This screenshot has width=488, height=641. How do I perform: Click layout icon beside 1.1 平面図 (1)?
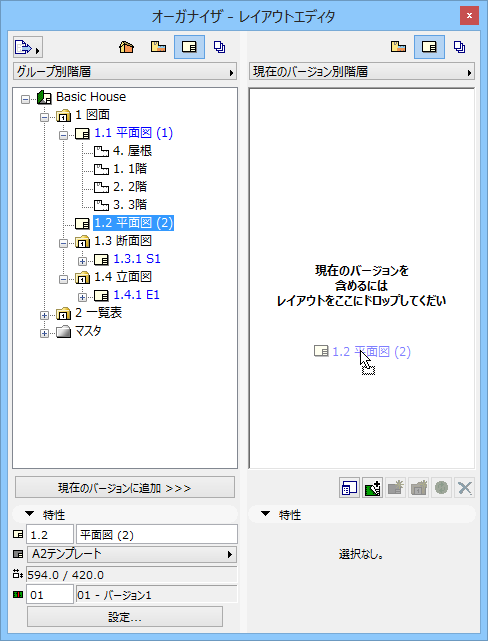82,133
